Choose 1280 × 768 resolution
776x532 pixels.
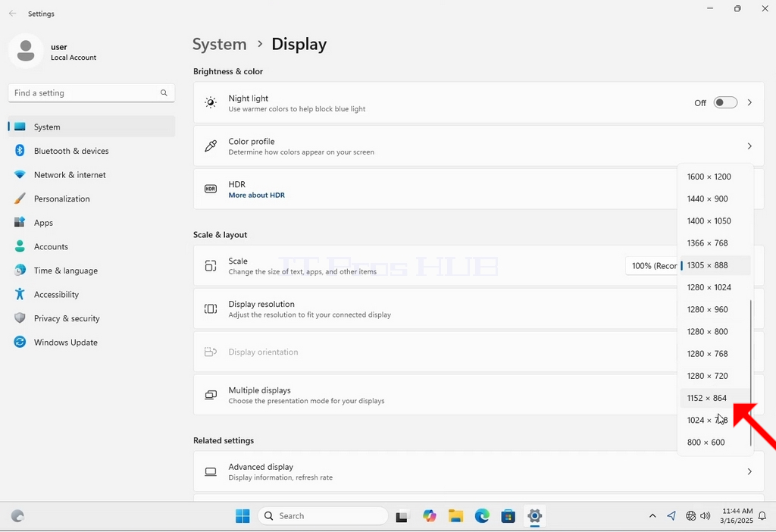715,354
